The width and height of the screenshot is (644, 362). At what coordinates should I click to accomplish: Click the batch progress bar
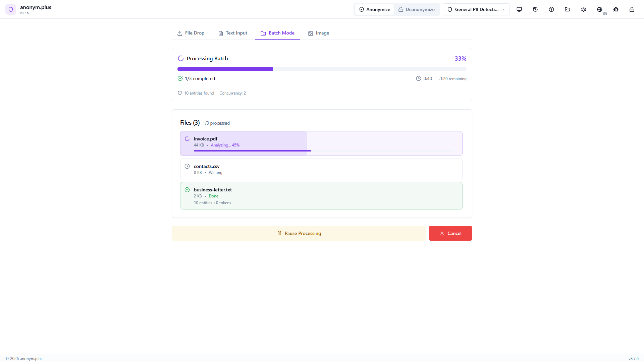tap(321, 69)
